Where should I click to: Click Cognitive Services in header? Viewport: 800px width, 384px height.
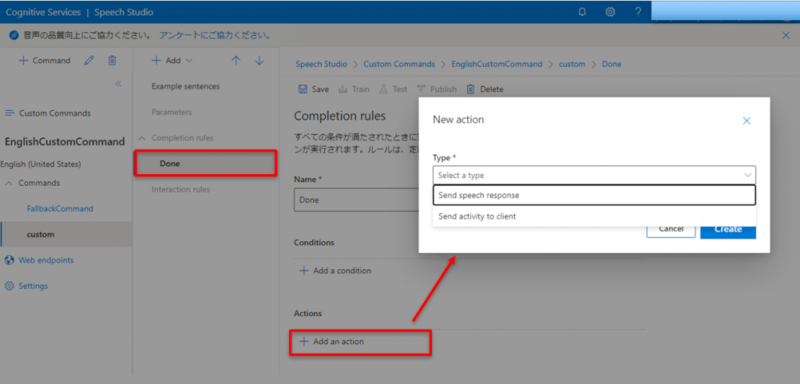(43, 12)
